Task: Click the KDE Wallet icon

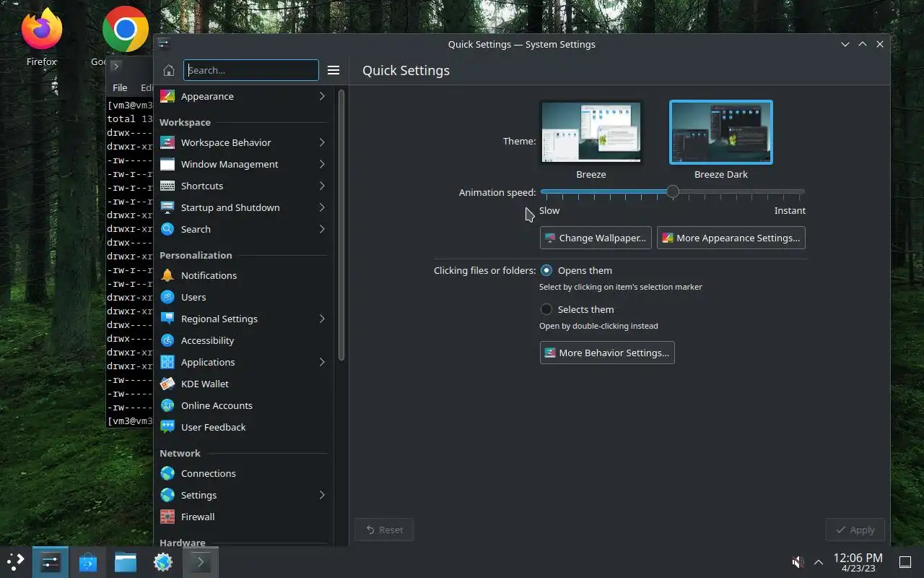Action: point(167,384)
